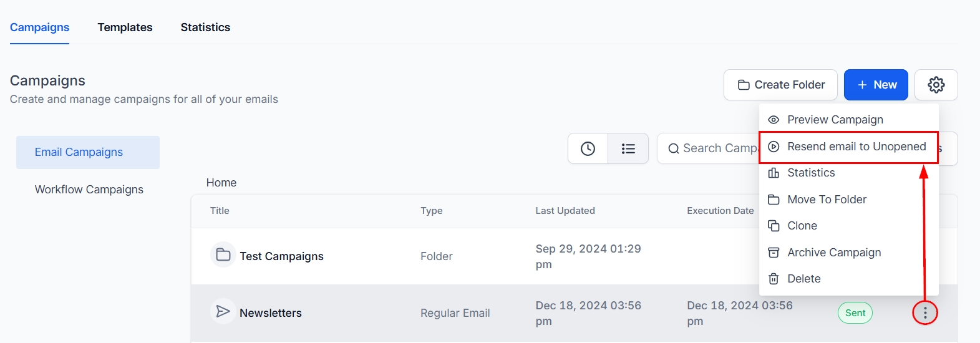Select Preview Campaign from the menu
This screenshot has height=343, width=980.
point(835,120)
